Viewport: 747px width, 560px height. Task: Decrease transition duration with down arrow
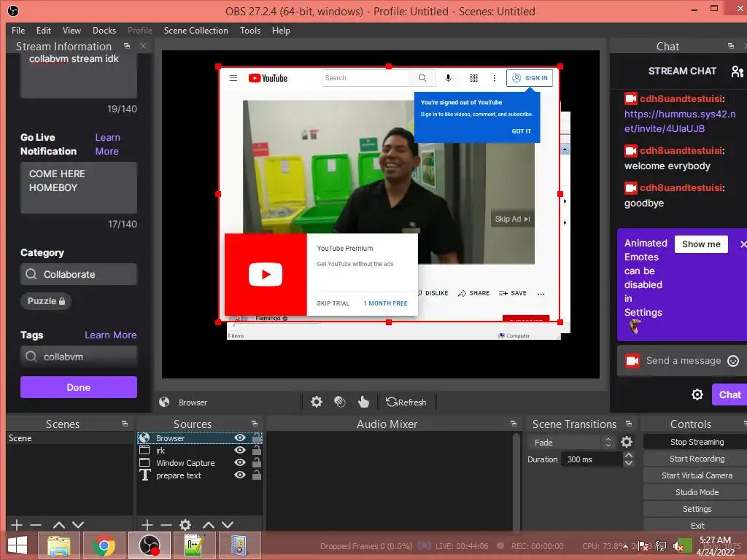pyautogui.click(x=629, y=463)
